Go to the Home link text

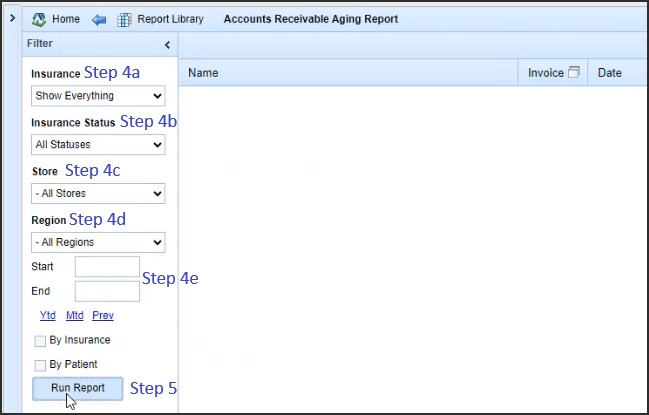click(x=66, y=19)
